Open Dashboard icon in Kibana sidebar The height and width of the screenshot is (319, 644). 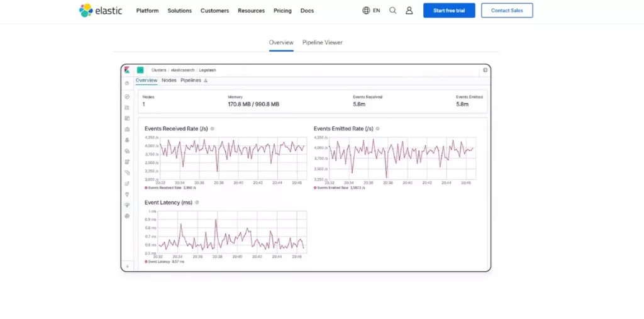point(127,118)
